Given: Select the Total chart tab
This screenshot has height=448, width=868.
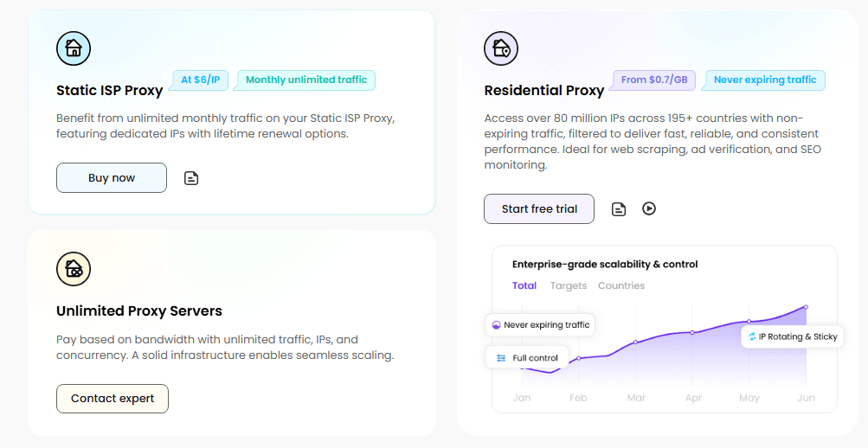Looking at the screenshot, I should (524, 285).
